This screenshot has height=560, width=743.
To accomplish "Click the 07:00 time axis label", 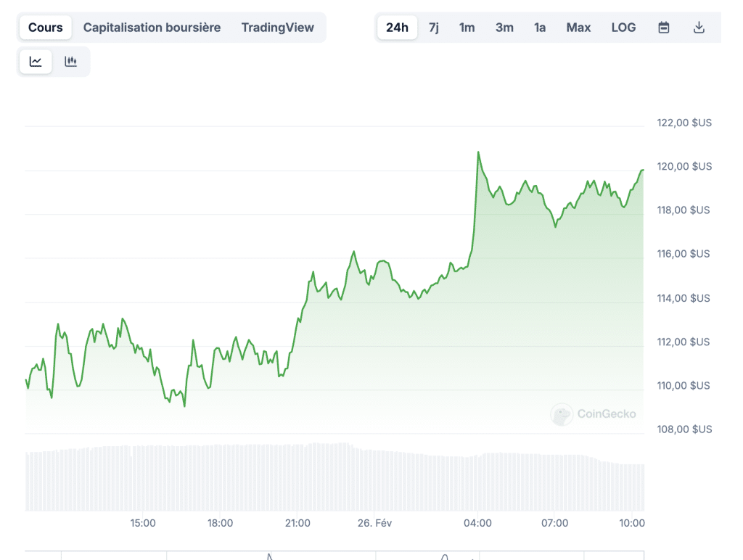I will [555, 523].
